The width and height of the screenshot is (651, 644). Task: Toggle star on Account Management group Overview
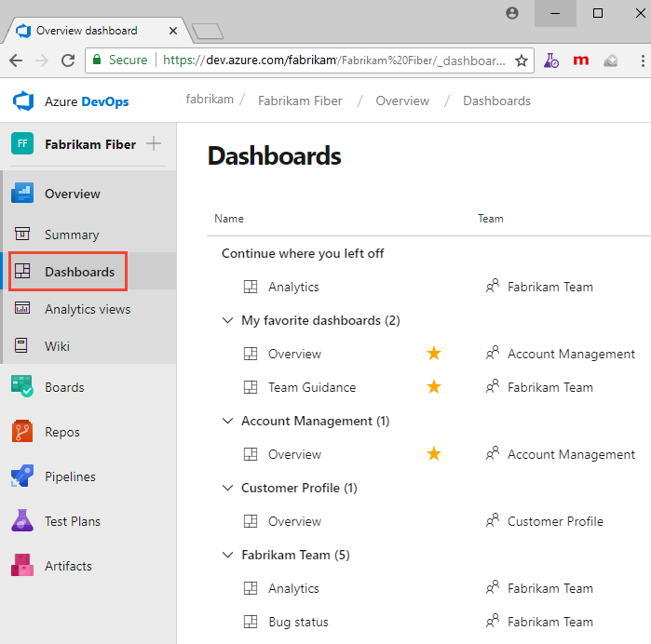[434, 454]
